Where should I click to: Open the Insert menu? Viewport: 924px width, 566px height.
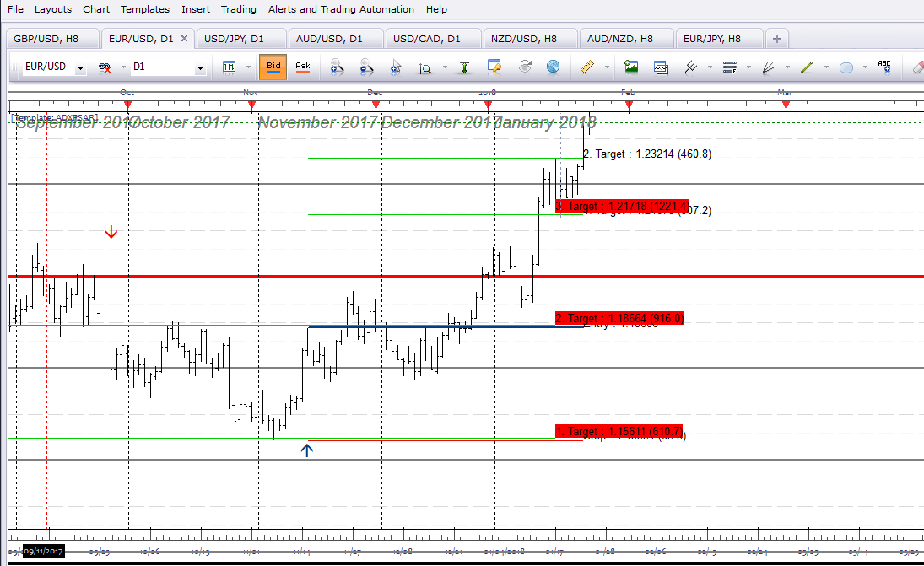click(x=196, y=9)
